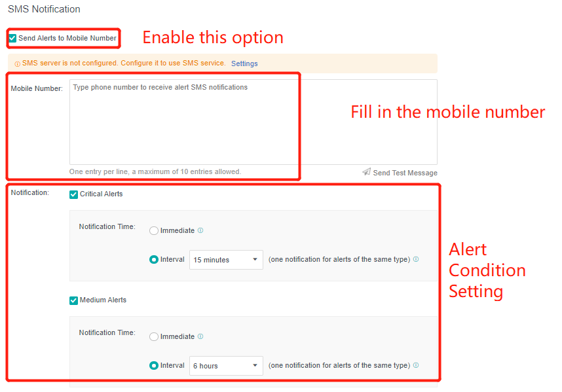Click info icon next to Medium Alerts Immediate option
Screen dimensions: 562x392
(x=200, y=336)
